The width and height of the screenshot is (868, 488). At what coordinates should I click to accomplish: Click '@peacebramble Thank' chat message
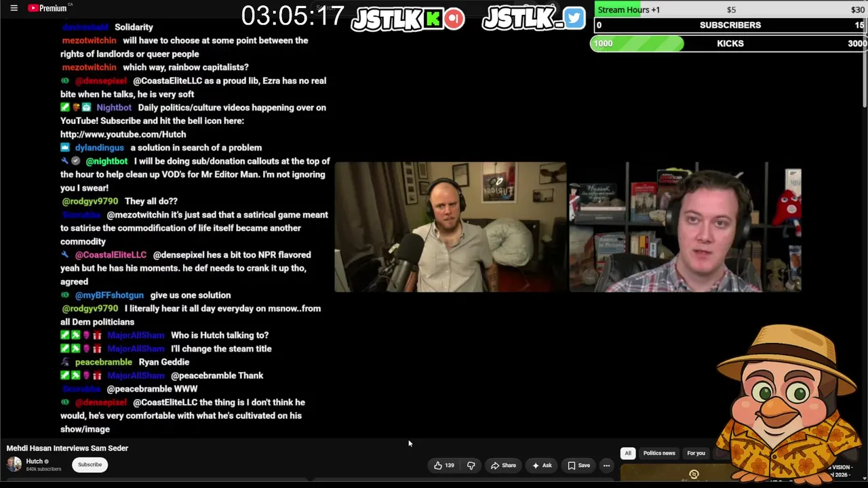pyautogui.click(x=217, y=375)
